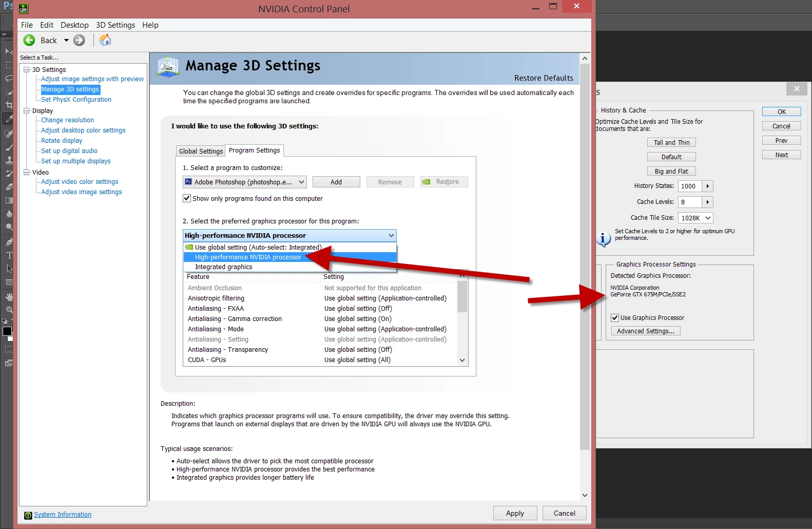Screen dimensions: 812x529
Task: Select the History Brush tool in Photoshop
Action: coord(9,173)
